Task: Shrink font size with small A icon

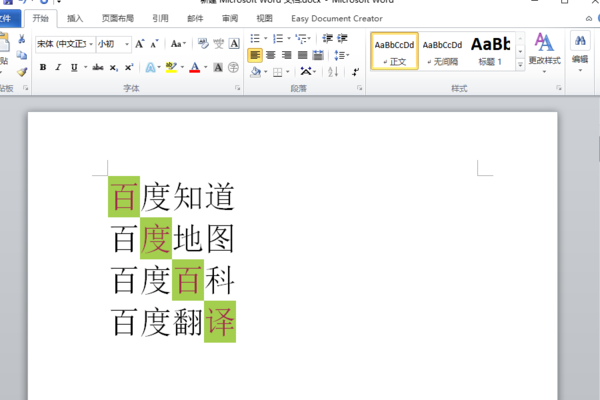Action: point(154,44)
